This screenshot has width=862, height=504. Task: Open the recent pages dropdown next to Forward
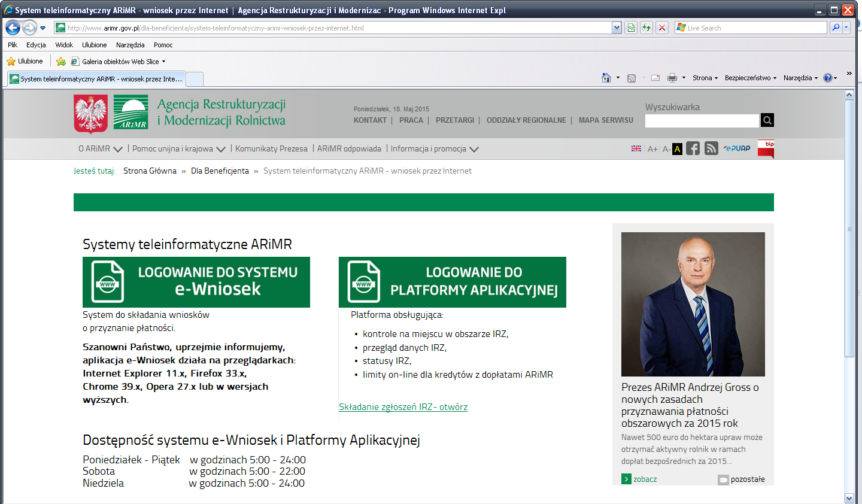coord(43,28)
